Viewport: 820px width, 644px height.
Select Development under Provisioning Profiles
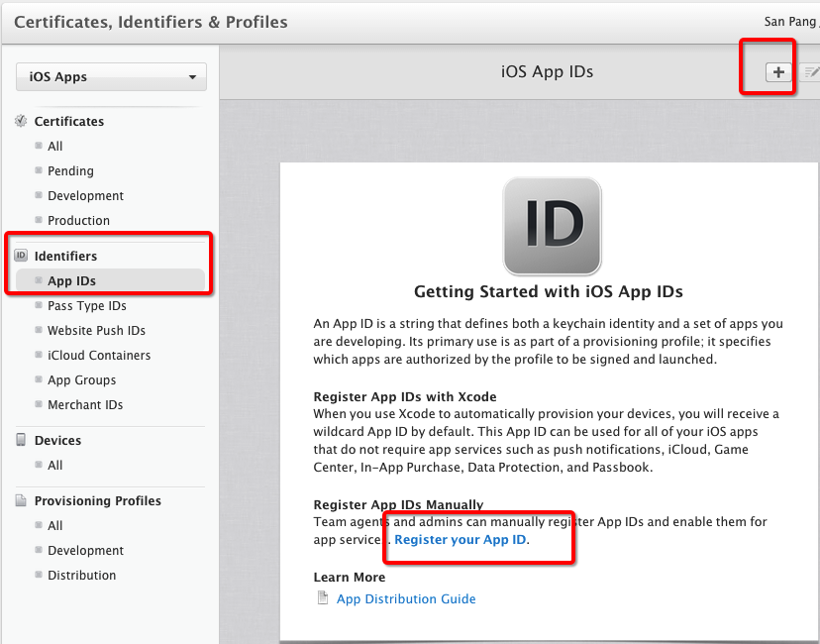(86, 550)
